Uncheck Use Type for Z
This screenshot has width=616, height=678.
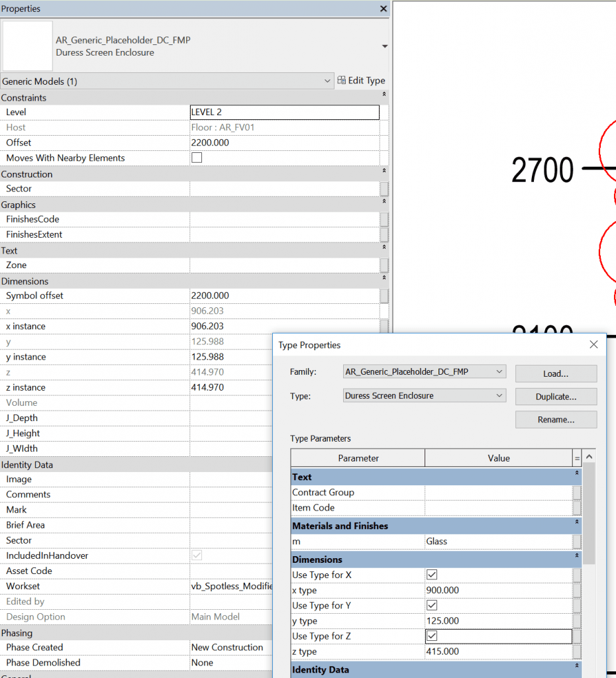click(432, 636)
